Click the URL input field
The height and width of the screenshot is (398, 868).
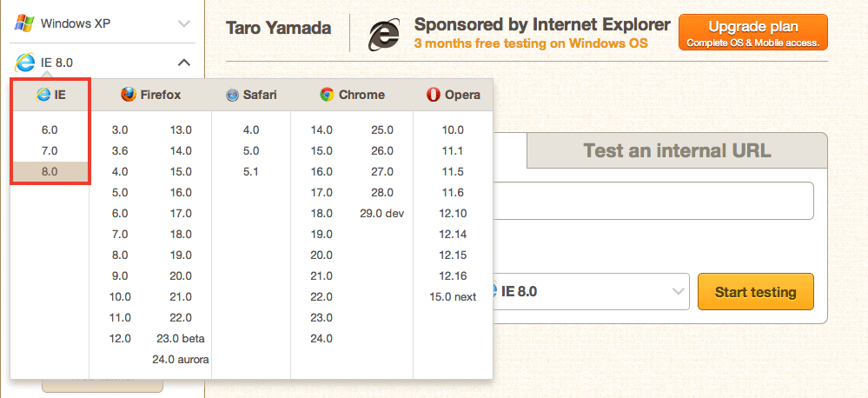(653, 201)
